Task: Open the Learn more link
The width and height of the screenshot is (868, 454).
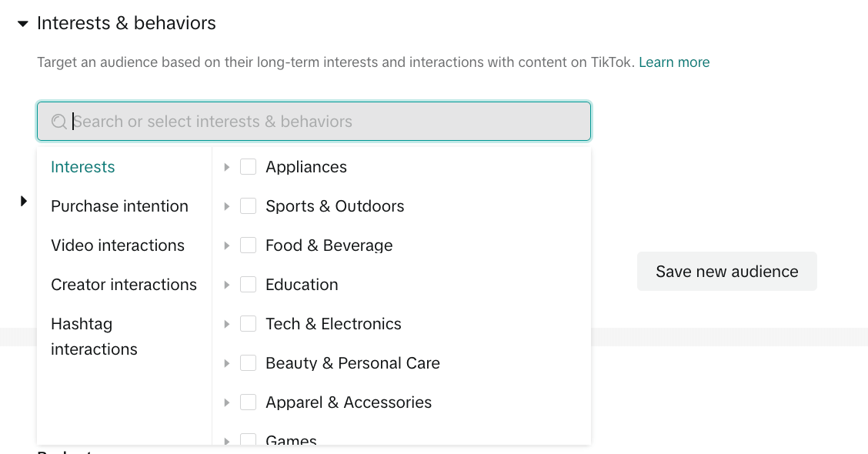Action: tap(674, 62)
